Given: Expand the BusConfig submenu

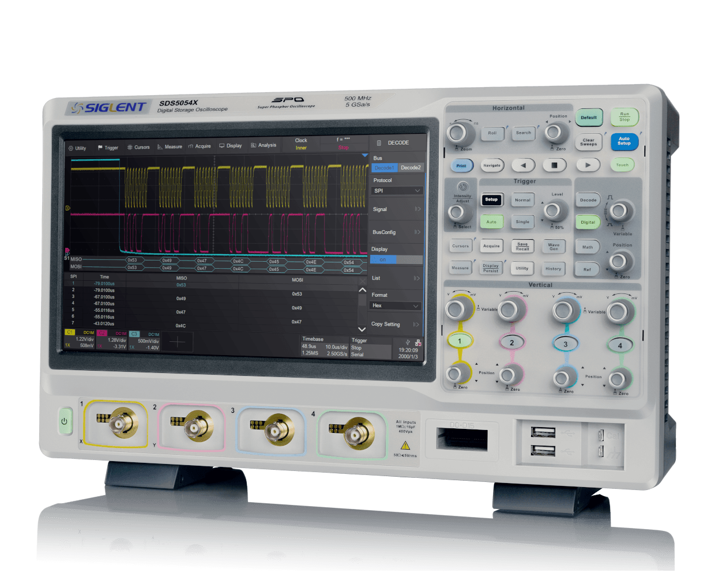Looking at the screenshot, I should [x=397, y=232].
